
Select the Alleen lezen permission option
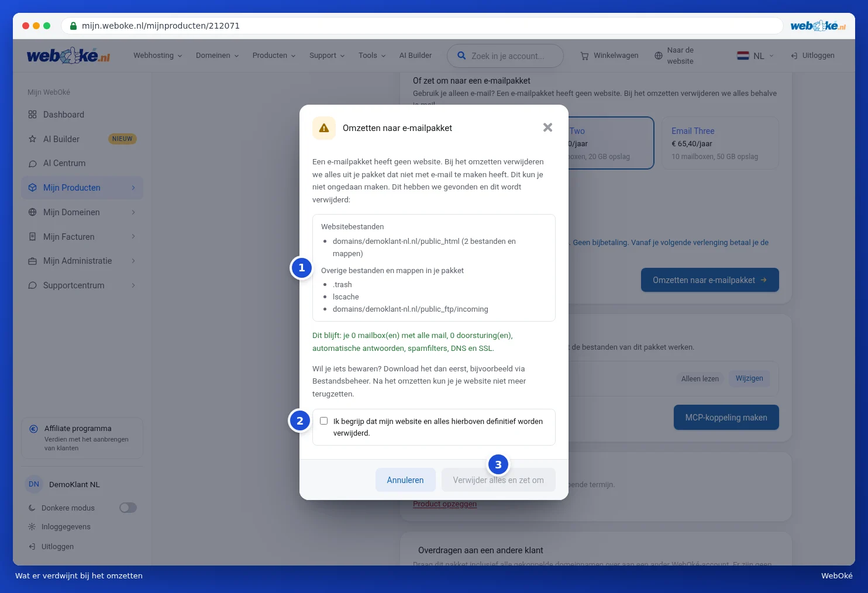click(x=700, y=378)
